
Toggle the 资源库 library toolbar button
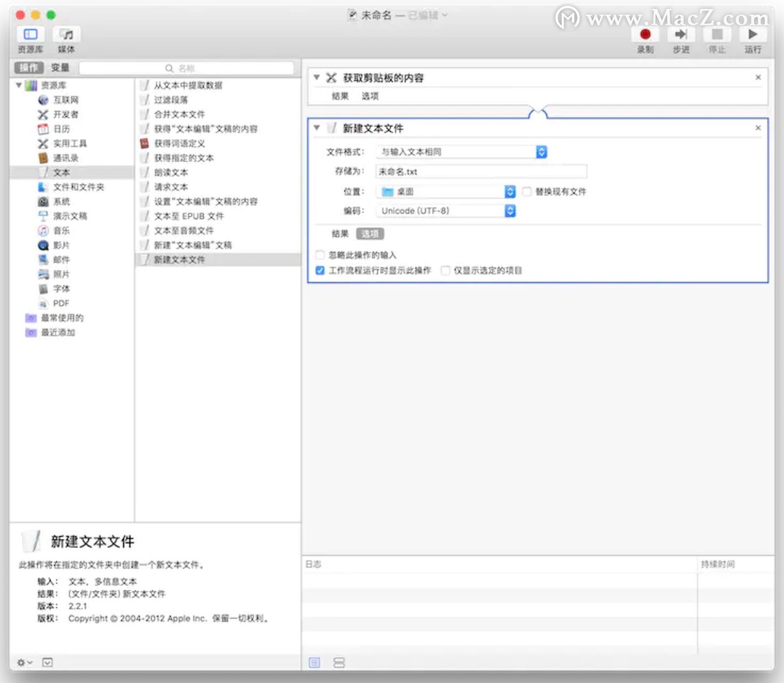(31, 34)
